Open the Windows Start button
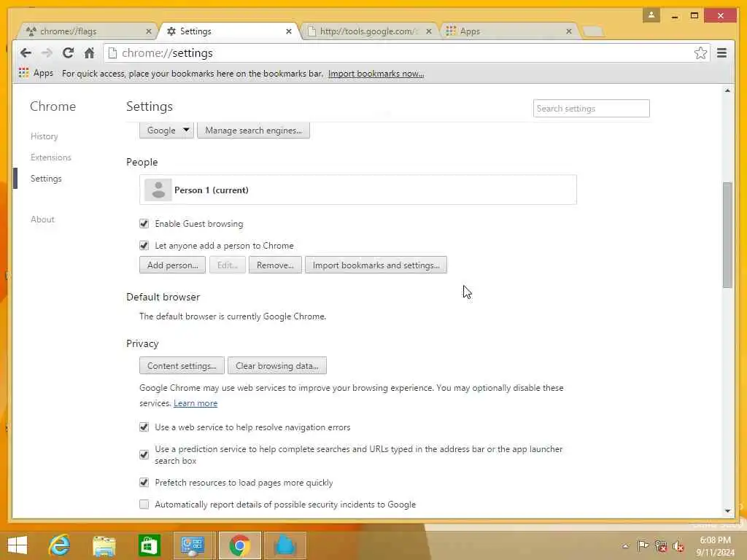This screenshot has height=560, width=747. (x=18, y=545)
